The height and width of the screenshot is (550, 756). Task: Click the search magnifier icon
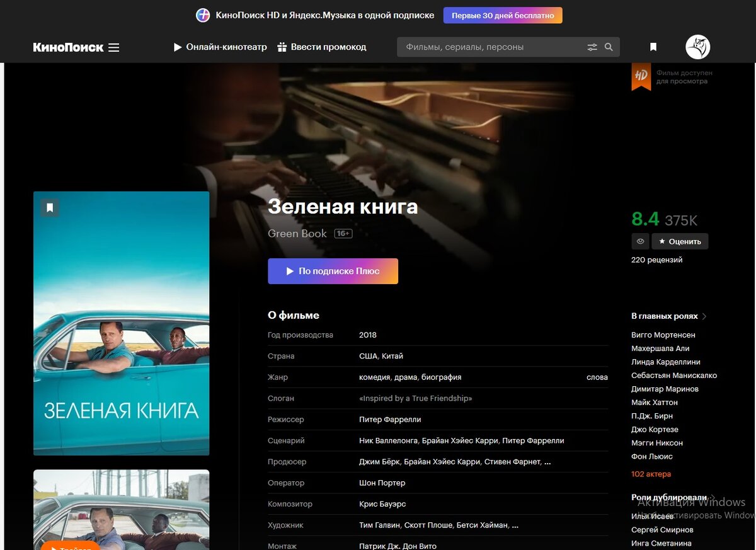pyautogui.click(x=609, y=47)
